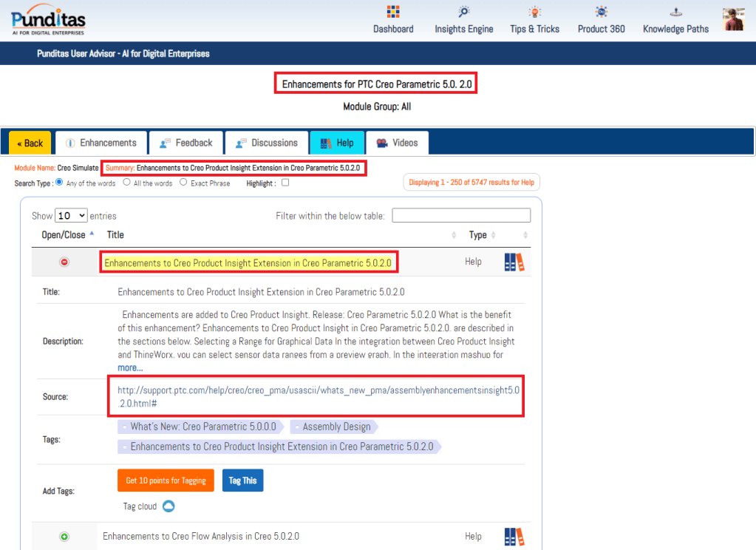Screen dimensions: 756x550
Task: Open the Dashboard icon in top navigation
Action: [x=393, y=13]
